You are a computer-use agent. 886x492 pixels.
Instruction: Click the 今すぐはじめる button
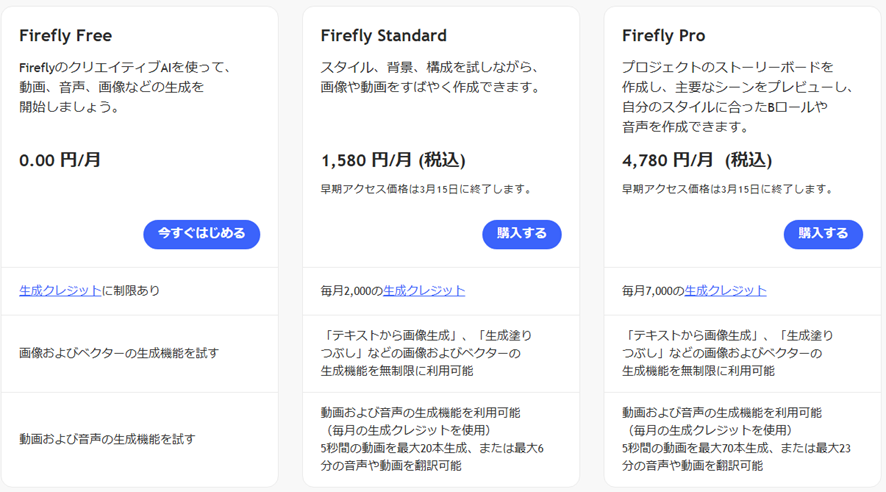click(201, 234)
